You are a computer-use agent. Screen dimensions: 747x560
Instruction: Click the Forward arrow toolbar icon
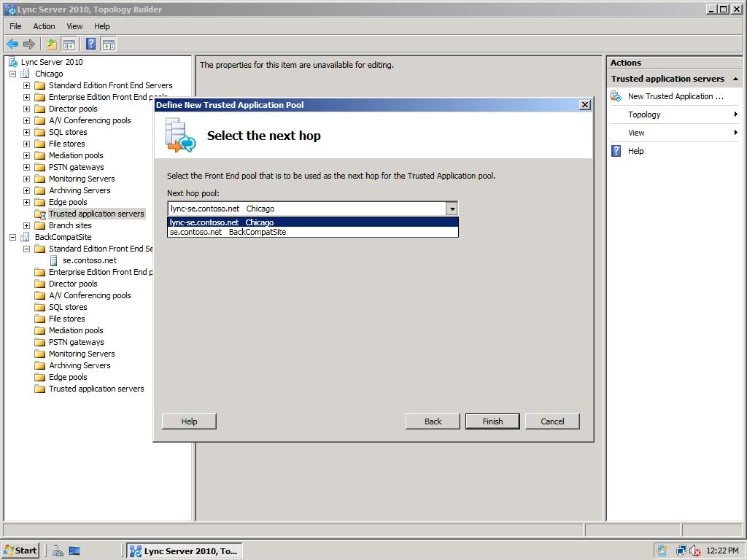pos(29,44)
